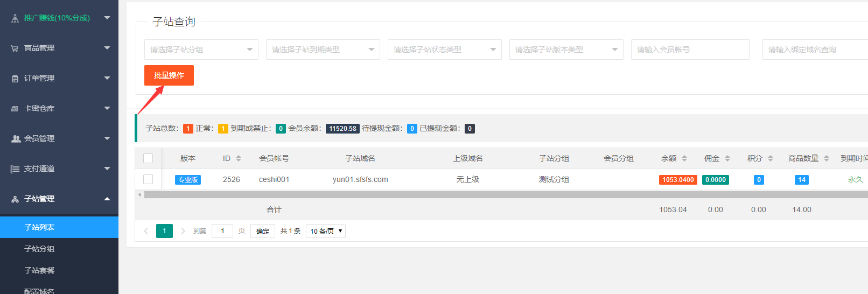Expand the 支付通道 menu arrow
868x294 pixels.
click(x=107, y=169)
